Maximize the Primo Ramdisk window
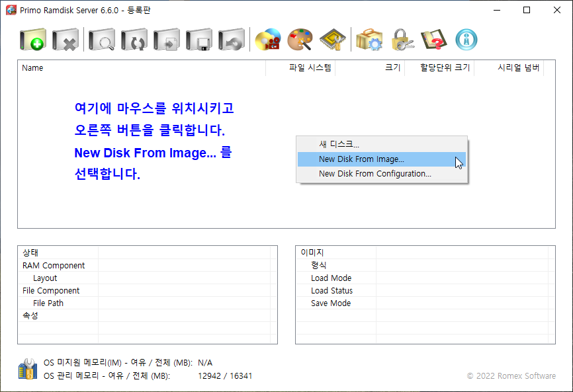Screen dimensions: 573x392 coord(527,10)
